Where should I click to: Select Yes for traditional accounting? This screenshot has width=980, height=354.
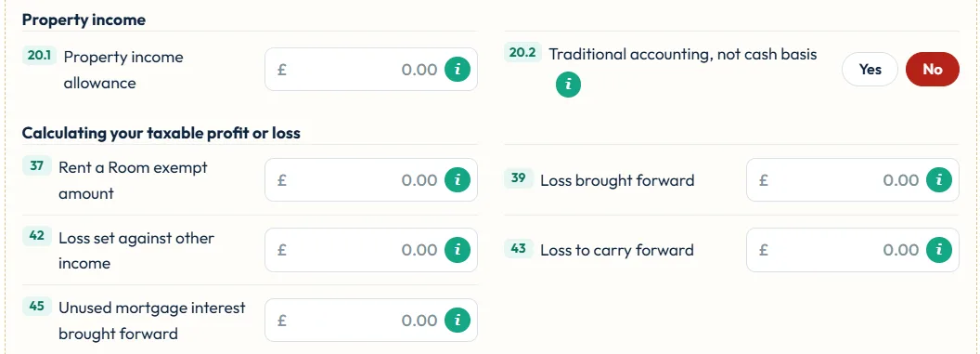click(870, 70)
